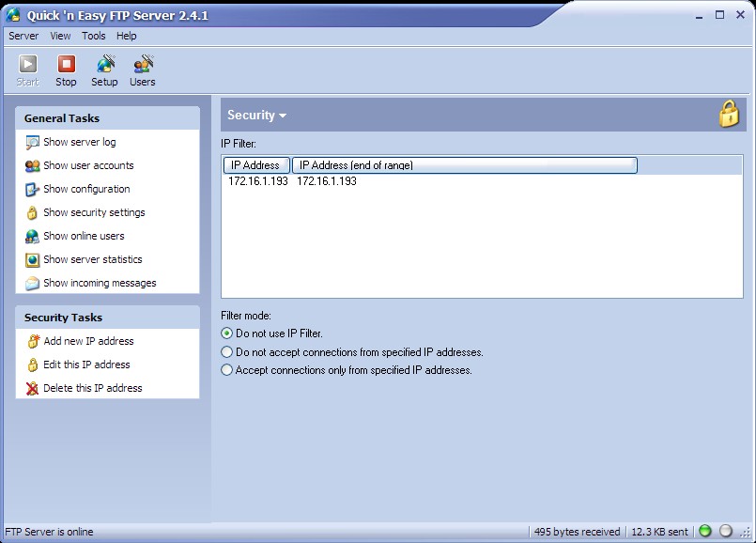Click the Delete this IP address icon
The width and height of the screenshot is (756, 543).
[x=32, y=388]
